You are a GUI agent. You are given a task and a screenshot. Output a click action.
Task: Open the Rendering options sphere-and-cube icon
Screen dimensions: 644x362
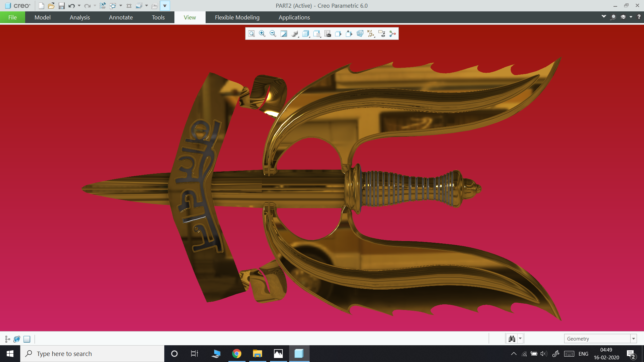[295, 34]
